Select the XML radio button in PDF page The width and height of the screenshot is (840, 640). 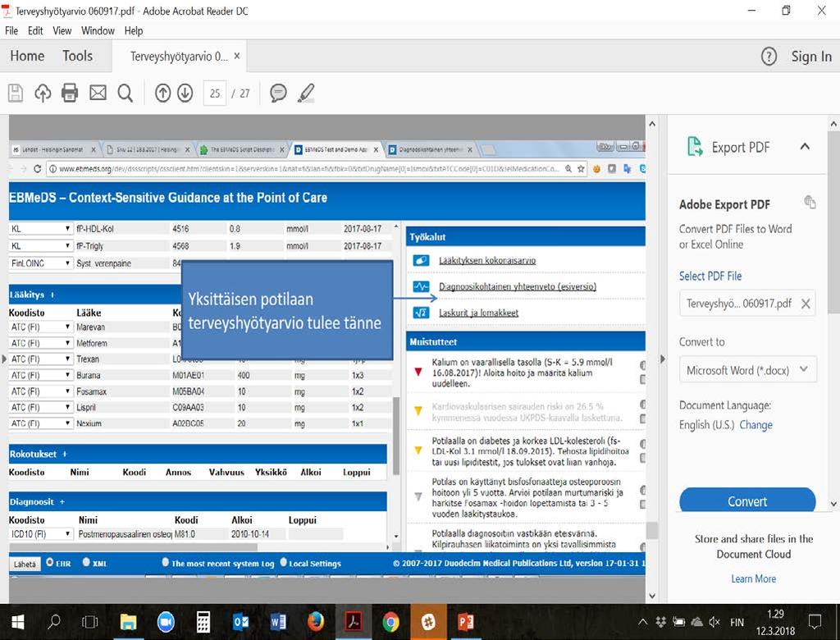(x=86, y=562)
